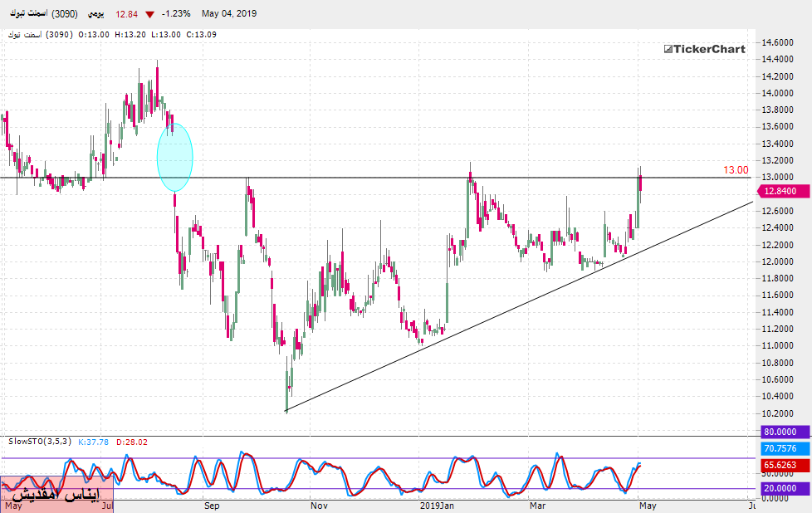812x513 pixels.
Task: Click the blue 70.7576 stochastic value tag
Action: [785, 449]
